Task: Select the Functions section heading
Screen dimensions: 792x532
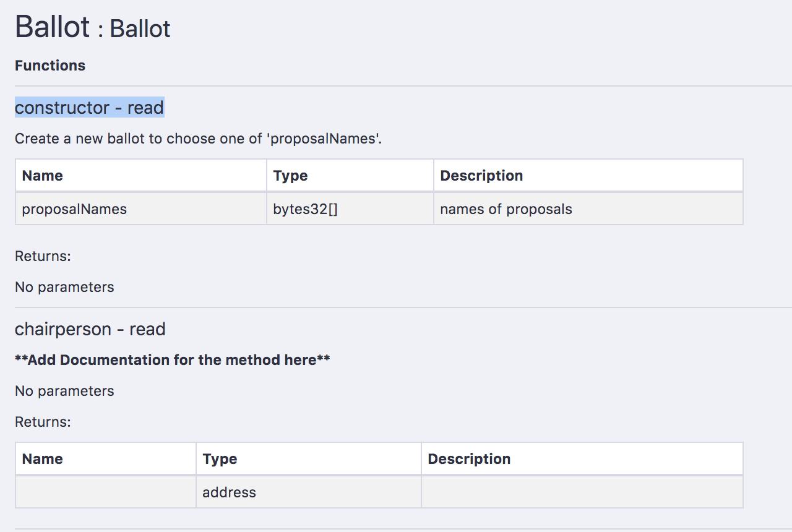Action: coord(50,66)
